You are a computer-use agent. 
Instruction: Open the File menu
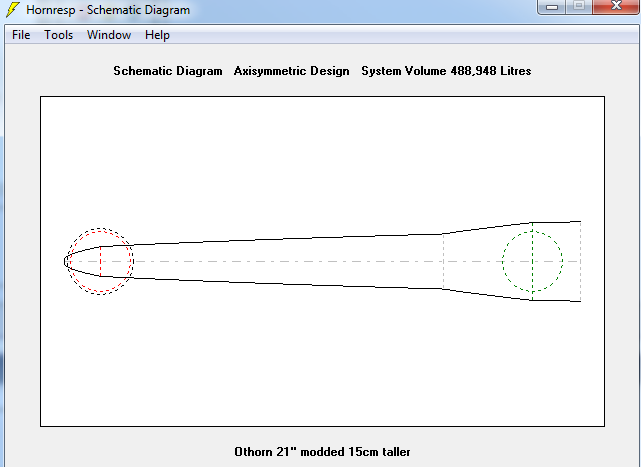21,35
